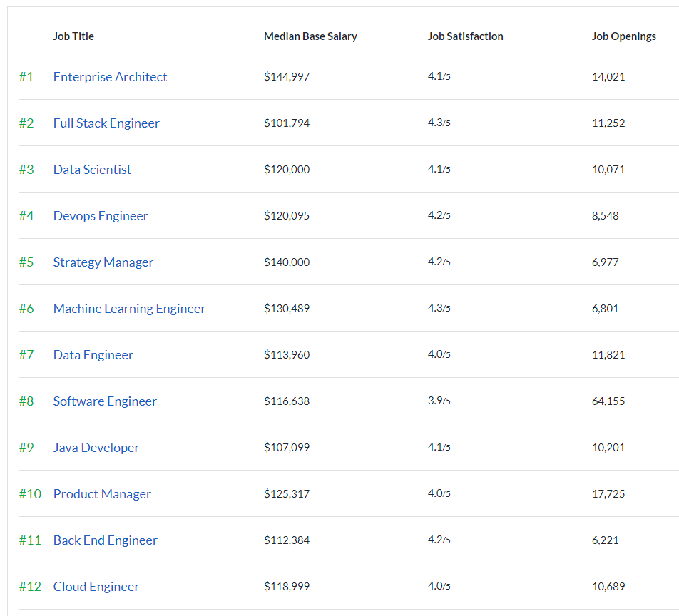Open the Enterprise Architect job link
Viewport: 679px width, 616px height.
click(110, 77)
